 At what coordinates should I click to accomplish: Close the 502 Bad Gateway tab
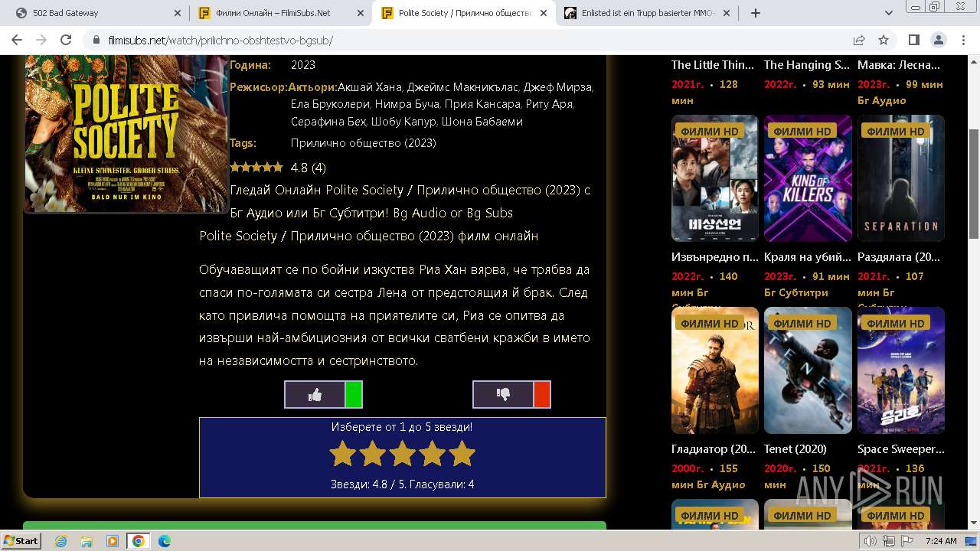(177, 13)
